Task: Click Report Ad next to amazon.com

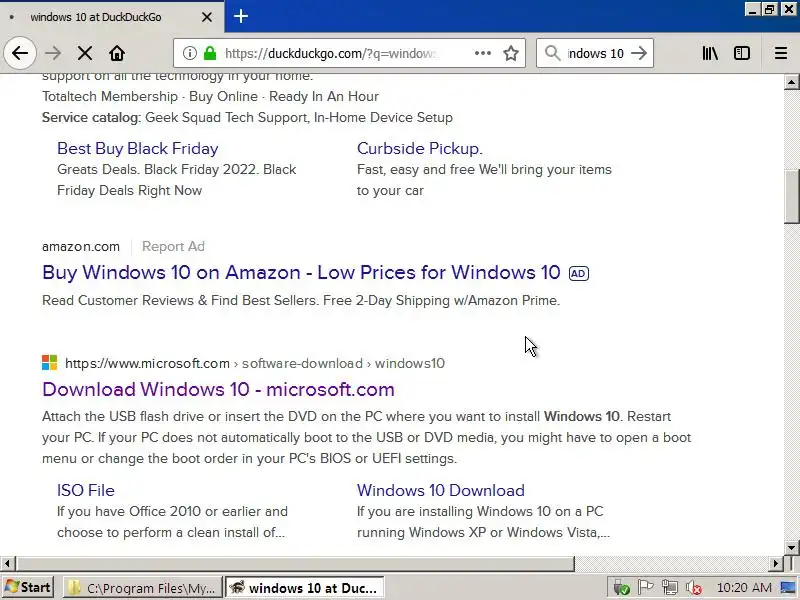Action: tap(173, 246)
